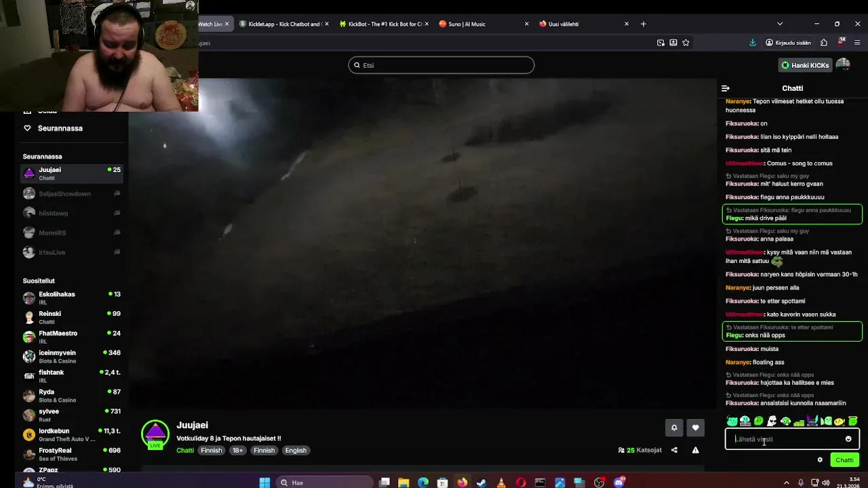Show hidden system tray icons
Screen dimensions: 868x488
click(787, 483)
